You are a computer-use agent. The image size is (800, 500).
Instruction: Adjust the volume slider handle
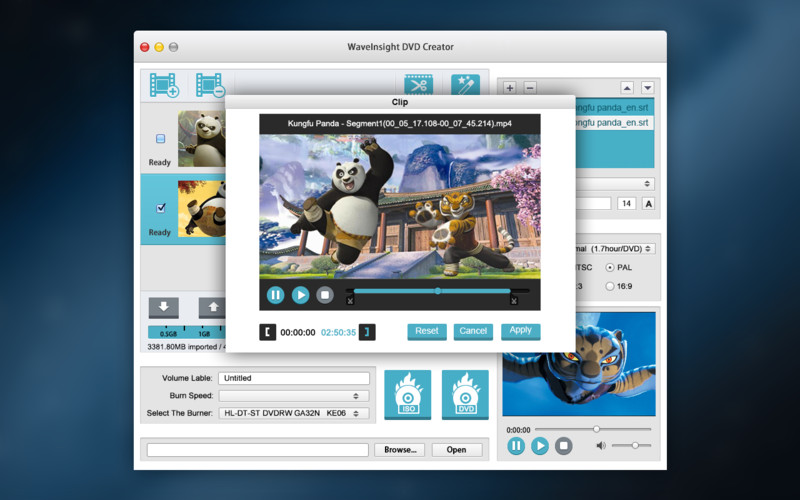point(635,445)
